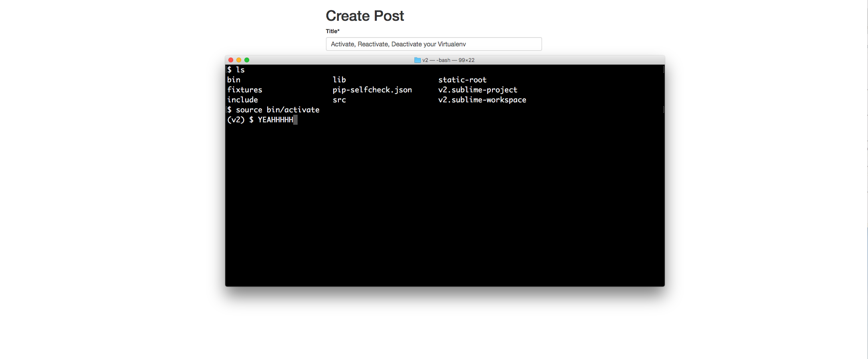
Task: Click the 'lib' directory in terminal output
Action: 339,80
